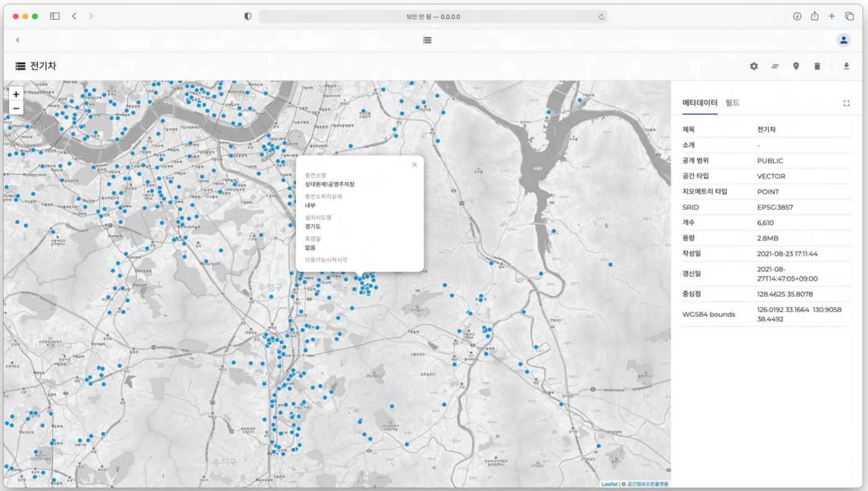Click the location pin marker icon

pyautogui.click(x=796, y=66)
